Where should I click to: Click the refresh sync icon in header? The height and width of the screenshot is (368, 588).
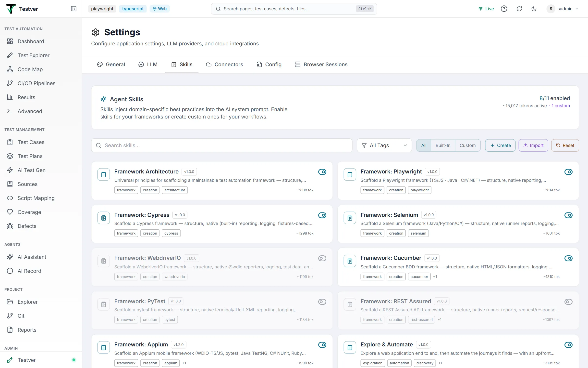click(x=519, y=9)
